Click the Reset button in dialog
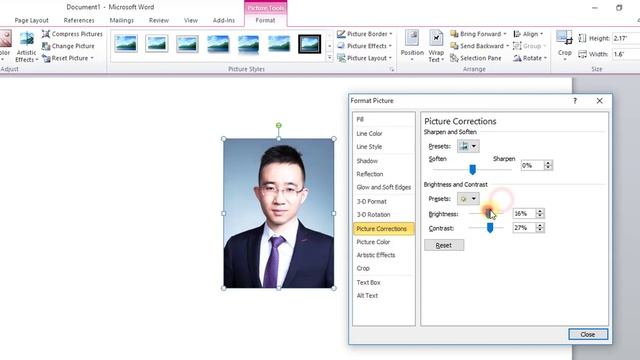The width and height of the screenshot is (640, 360). click(444, 245)
